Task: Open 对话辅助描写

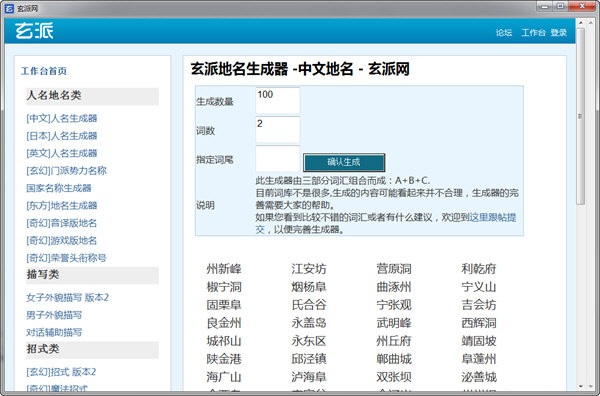Action: click(54, 332)
